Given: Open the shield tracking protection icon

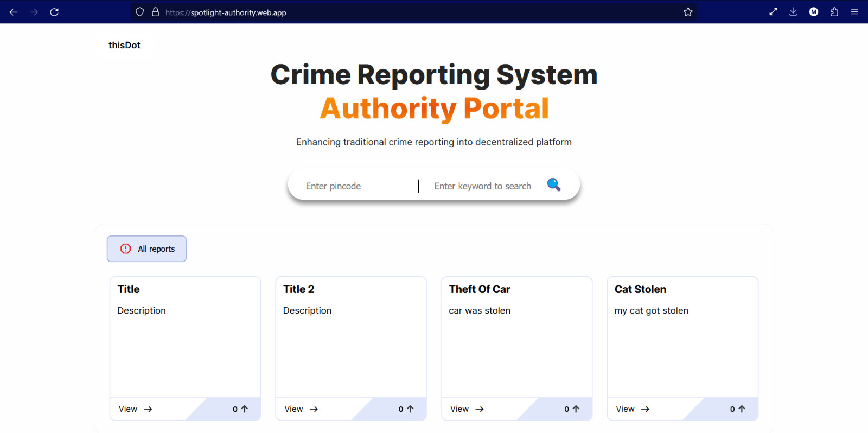Looking at the screenshot, I should pyautogui.click(x=139, y=12).
